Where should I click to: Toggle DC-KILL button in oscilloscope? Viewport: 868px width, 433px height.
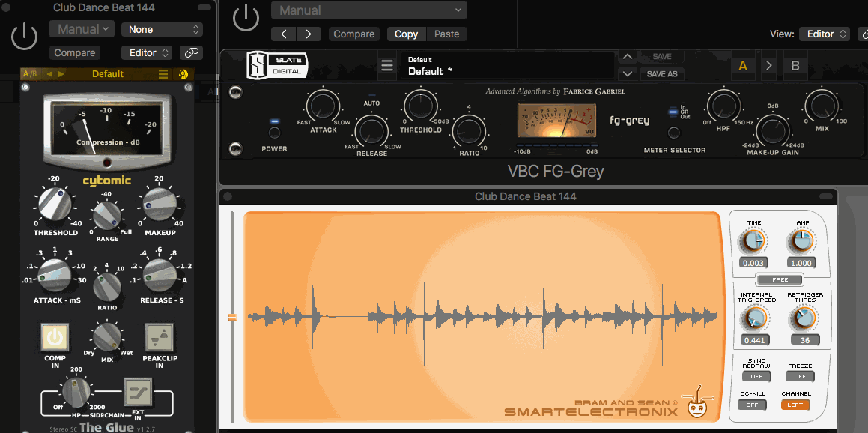tap(752, 405)
